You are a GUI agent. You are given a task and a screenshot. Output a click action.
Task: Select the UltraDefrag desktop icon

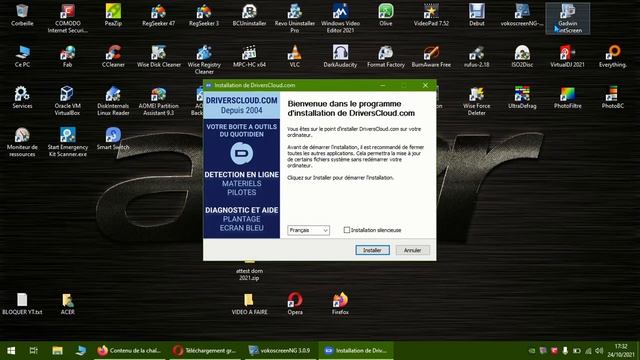(x=522, y=98)
